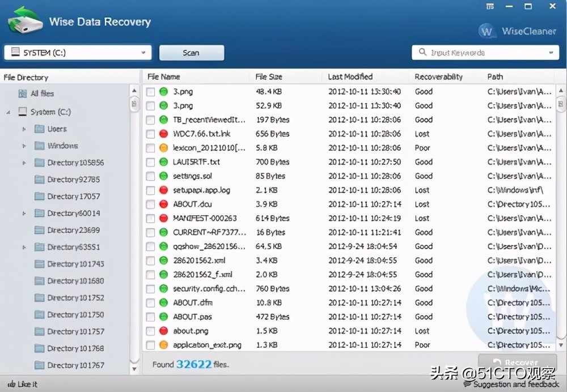Expand the Directory105856 node
The height and width of the screenshot is (392, 567).
(24, 163)
